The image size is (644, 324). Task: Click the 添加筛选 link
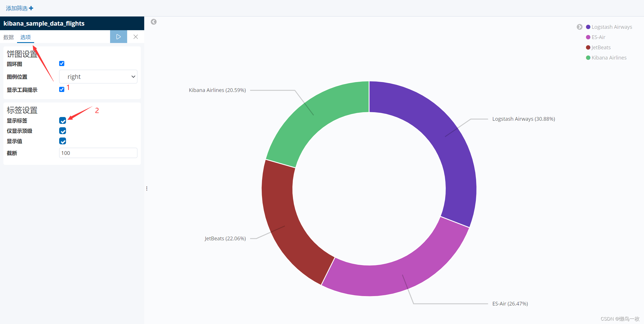(17, 8)
